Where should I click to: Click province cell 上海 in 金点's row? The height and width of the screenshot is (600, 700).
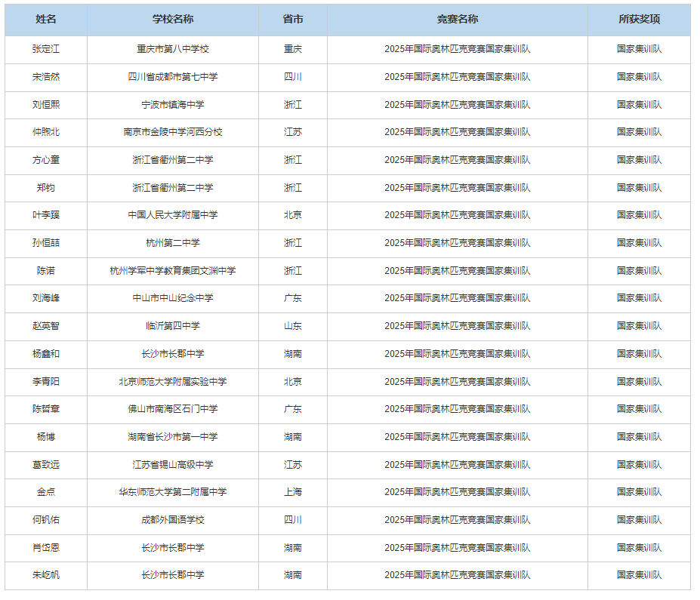[293, 492]
